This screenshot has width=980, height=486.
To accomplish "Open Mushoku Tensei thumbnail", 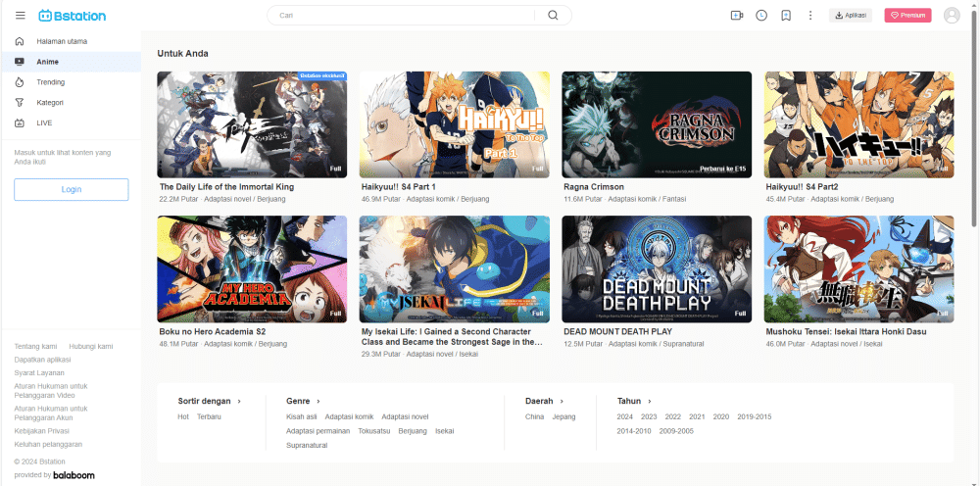I will [x=858, y=269].
